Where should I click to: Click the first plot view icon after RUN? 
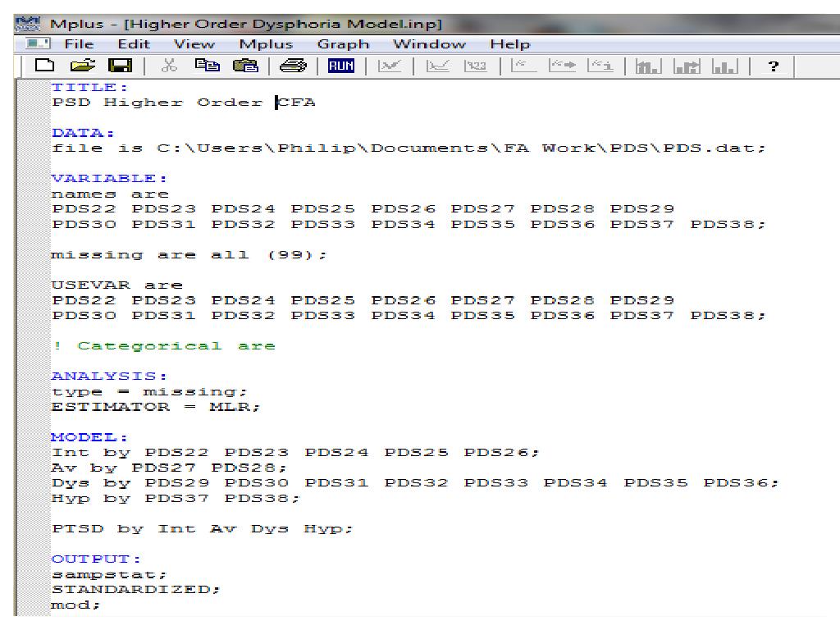point(390,66)
